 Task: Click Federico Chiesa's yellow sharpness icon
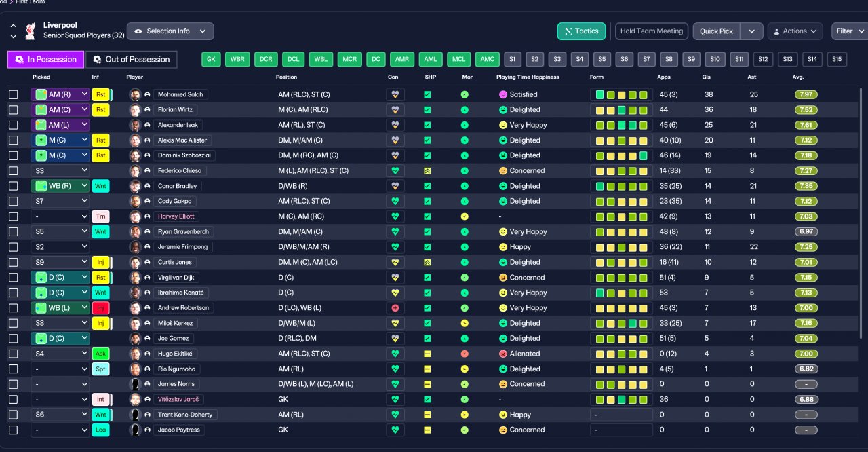coord(427,171)
